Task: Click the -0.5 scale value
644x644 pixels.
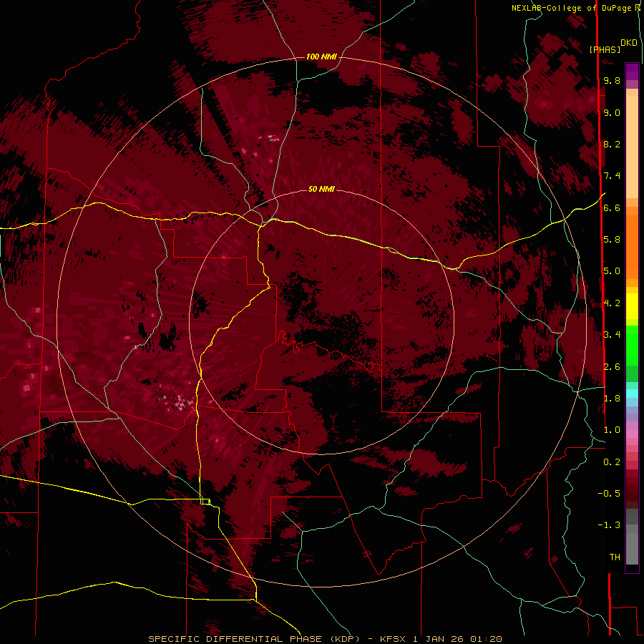Action: click(x=609, y=494)
